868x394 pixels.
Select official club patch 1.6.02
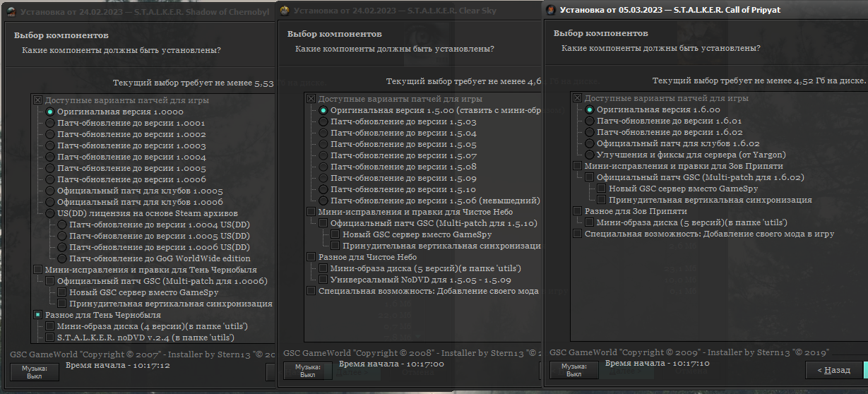590,143
